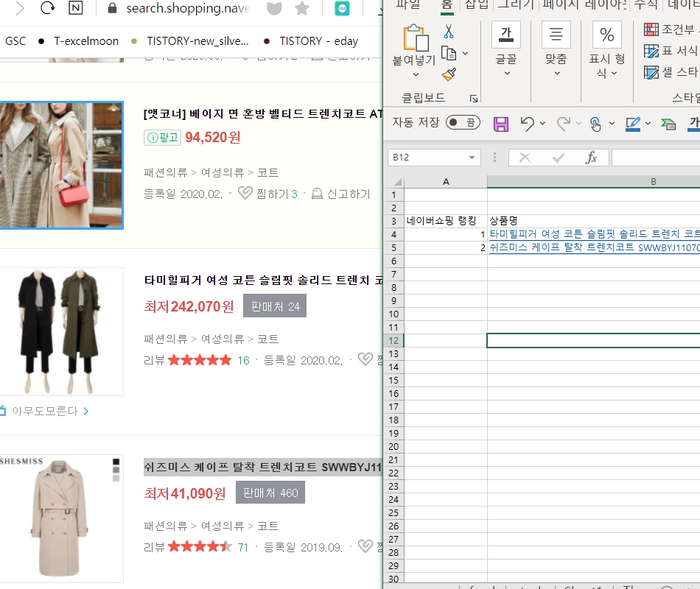Open the 그리기 ribbon tab
This screenshot has height=589, width=700.
pos(516,4)
